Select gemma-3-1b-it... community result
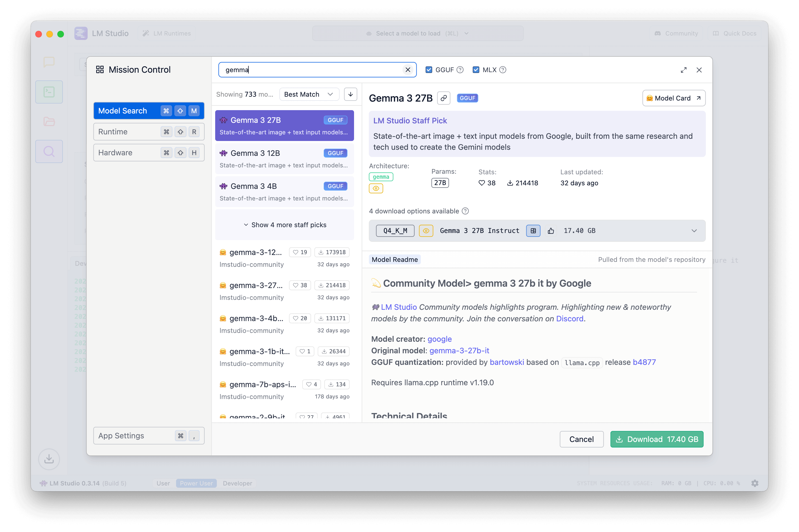 pos(284,357)
